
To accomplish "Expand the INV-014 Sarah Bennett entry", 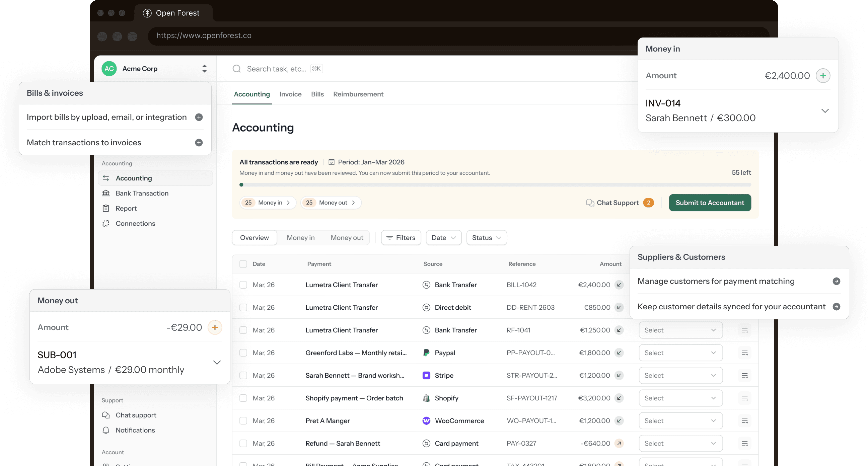I will pos(824,111).
